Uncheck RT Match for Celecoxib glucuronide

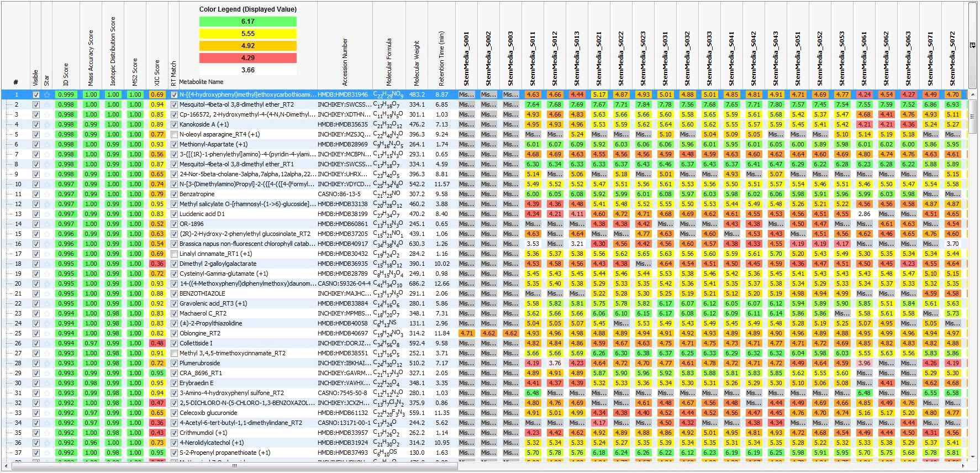point(174,413)
